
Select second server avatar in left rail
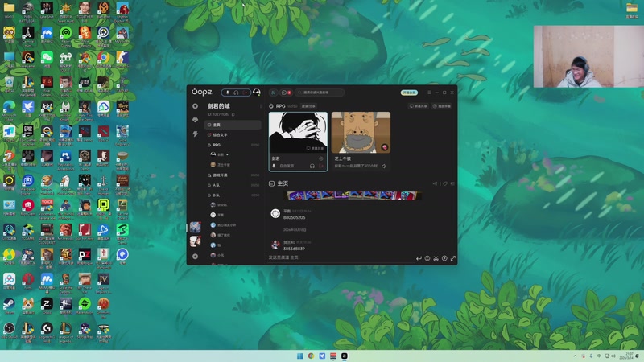[195, 241]
